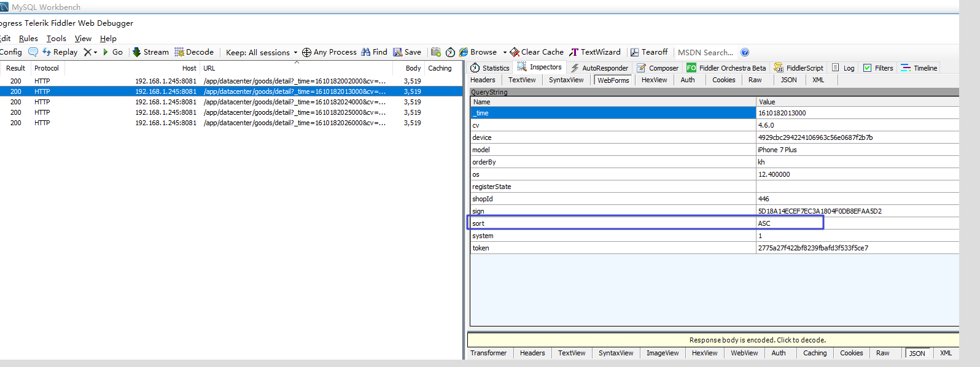Click the camera screenshot icon

click(x=436, y=52)
